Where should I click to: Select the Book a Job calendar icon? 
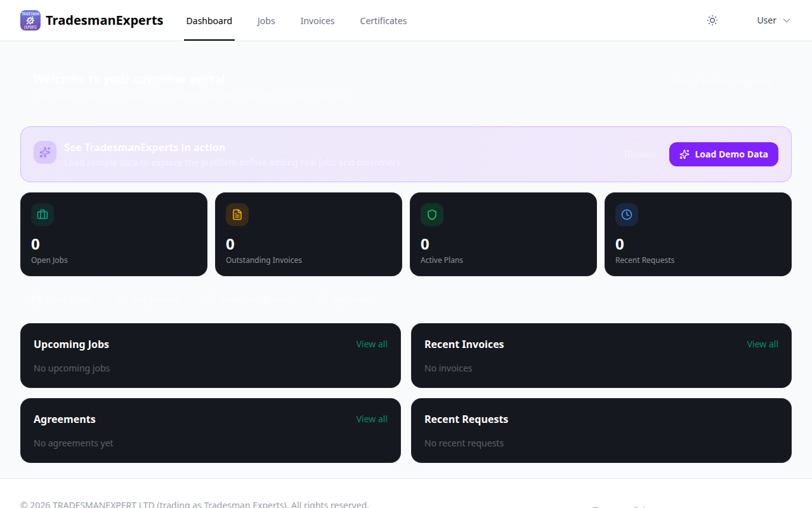pos(37,299)
